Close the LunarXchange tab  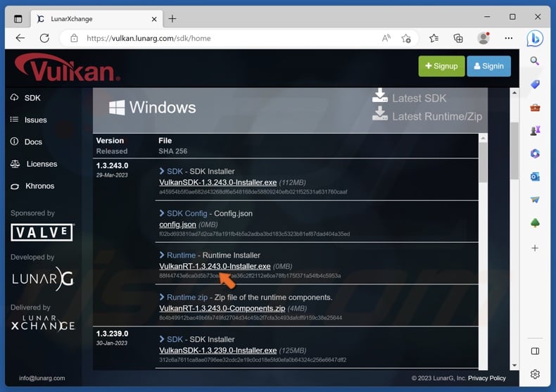point(154,19)
